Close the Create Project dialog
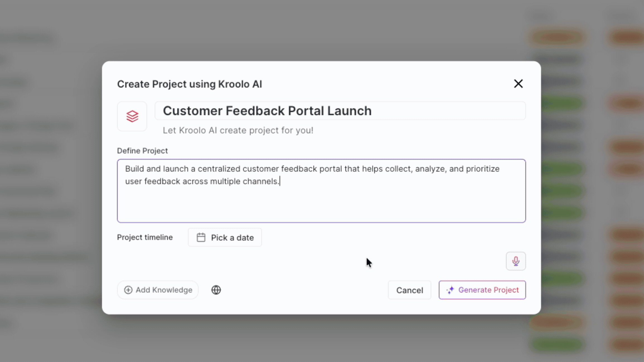644x362 pixels. pyautogui.click(x=518, y=84)
